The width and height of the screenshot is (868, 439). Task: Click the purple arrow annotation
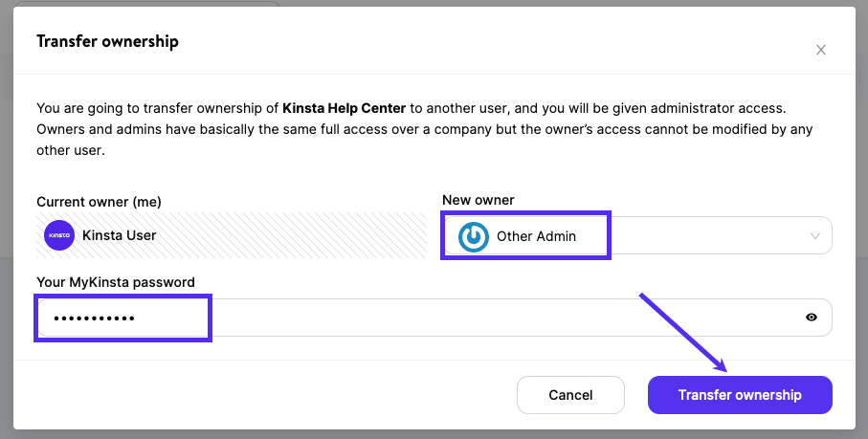point(682,332)
